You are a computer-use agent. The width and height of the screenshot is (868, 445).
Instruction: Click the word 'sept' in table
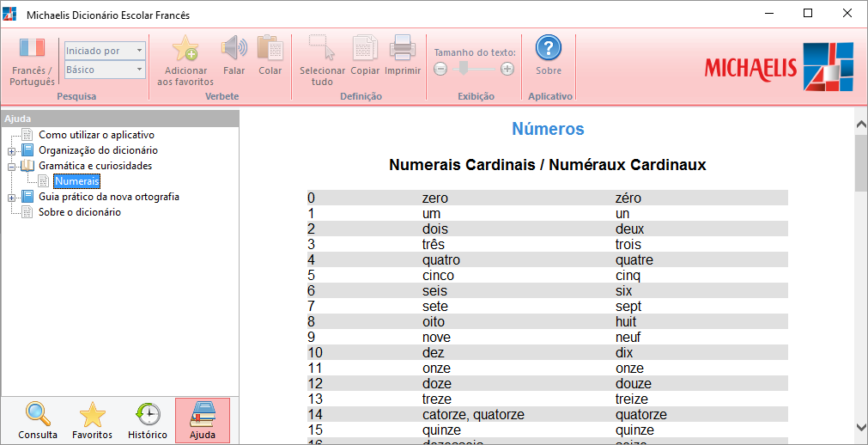click(628, 307)
